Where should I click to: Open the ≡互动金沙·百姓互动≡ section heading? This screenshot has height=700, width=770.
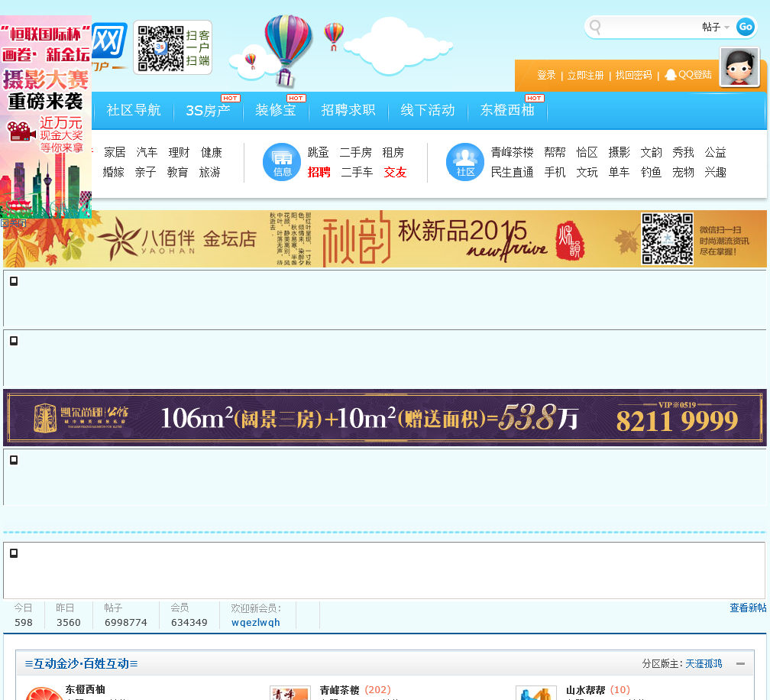[x=81, y=663]
